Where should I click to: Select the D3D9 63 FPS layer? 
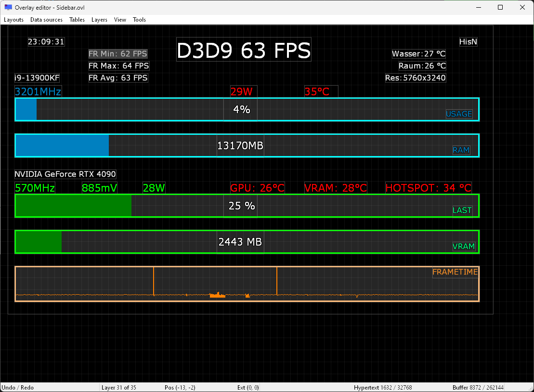[x=244, y=50]
